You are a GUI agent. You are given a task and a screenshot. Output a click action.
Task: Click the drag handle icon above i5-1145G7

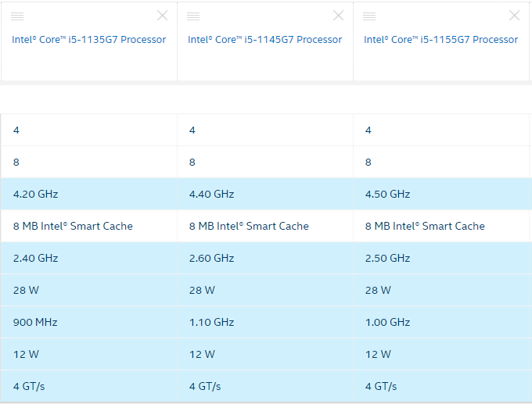(x=193, y=16)
